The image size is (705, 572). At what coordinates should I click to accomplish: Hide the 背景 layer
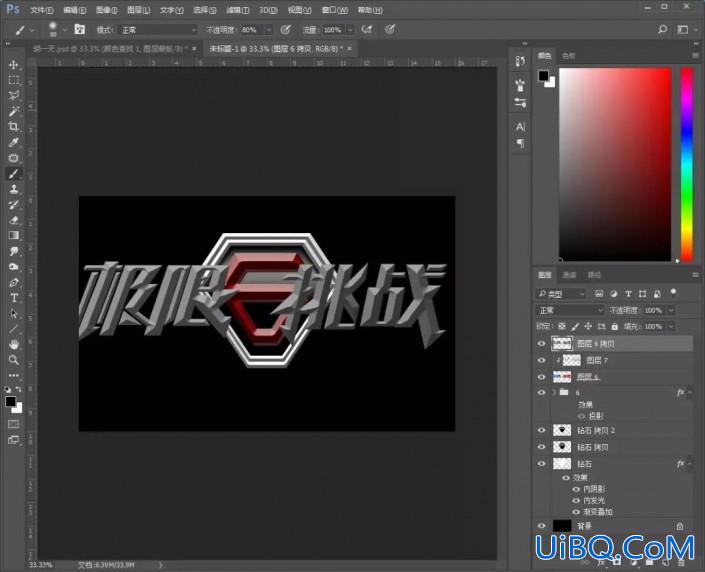point(541,526)
